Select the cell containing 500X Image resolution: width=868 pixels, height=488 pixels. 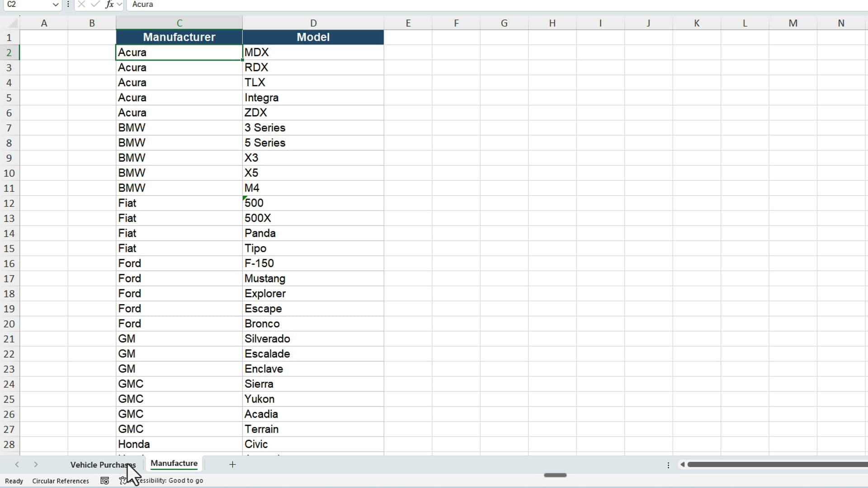point(313,218)
